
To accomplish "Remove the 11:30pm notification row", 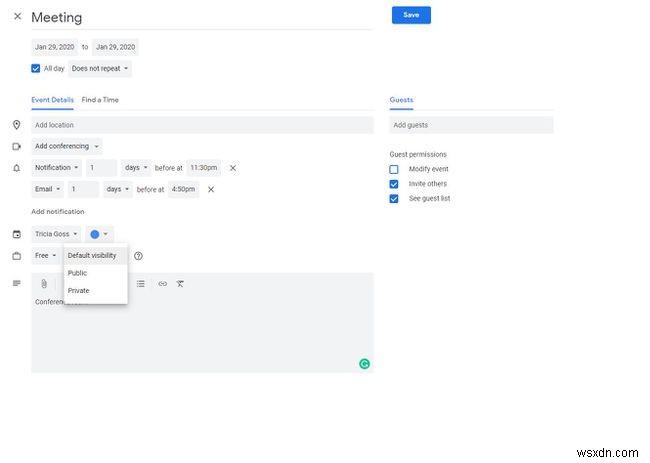I will (x=233, y=168).
